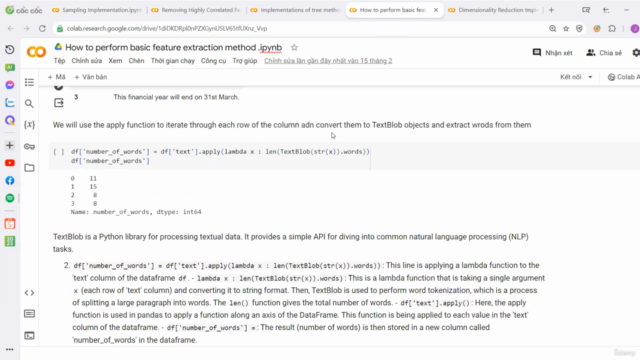Open the command palette icon

29,313
